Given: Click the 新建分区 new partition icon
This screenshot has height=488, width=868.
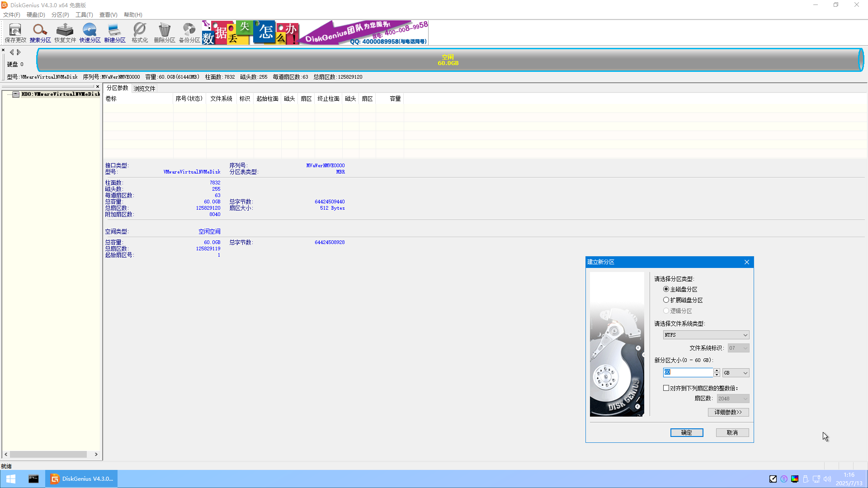Looking at the screenshot, I should 115,33.
